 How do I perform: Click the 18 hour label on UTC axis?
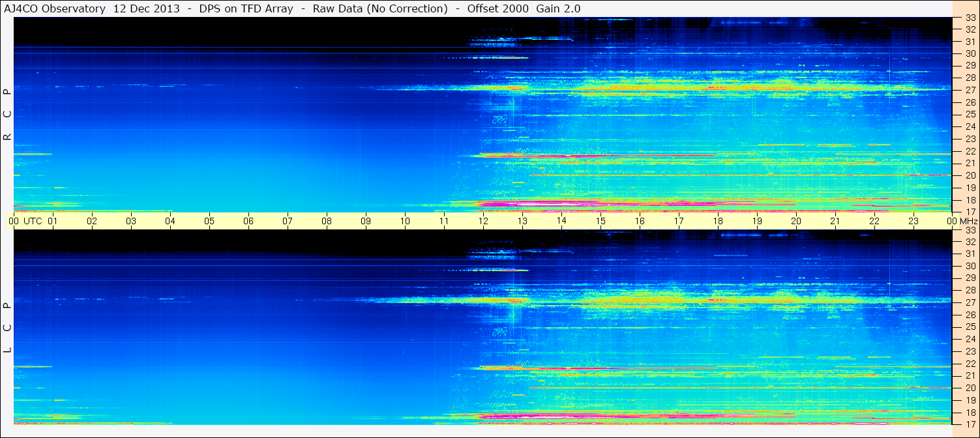[x=718, y=221]
